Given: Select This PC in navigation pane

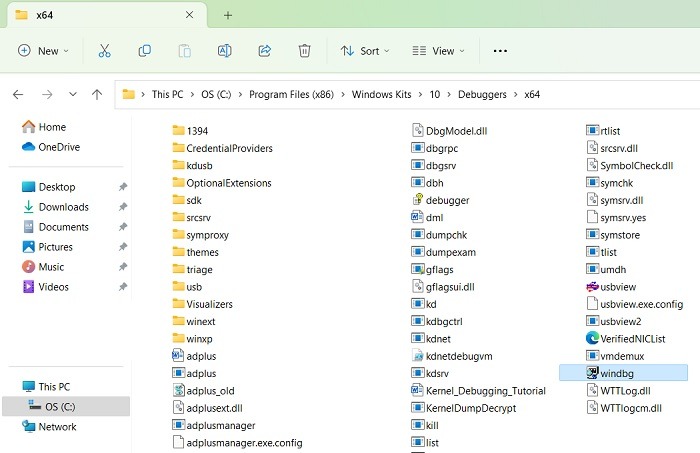Looking at the screenshot, I should [46, 387].
